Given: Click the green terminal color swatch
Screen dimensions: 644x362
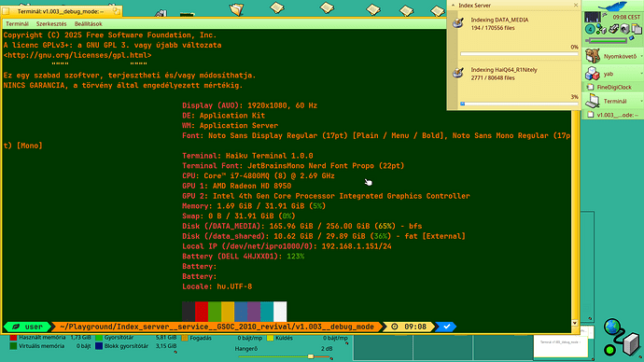Looking at the screenshot, I should (x=215, y=312).
